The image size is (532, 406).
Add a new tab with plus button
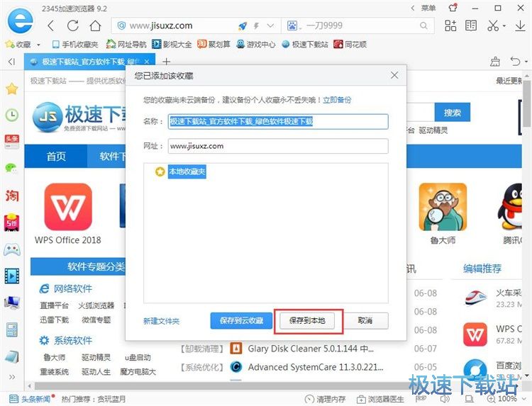coord(166,62)
